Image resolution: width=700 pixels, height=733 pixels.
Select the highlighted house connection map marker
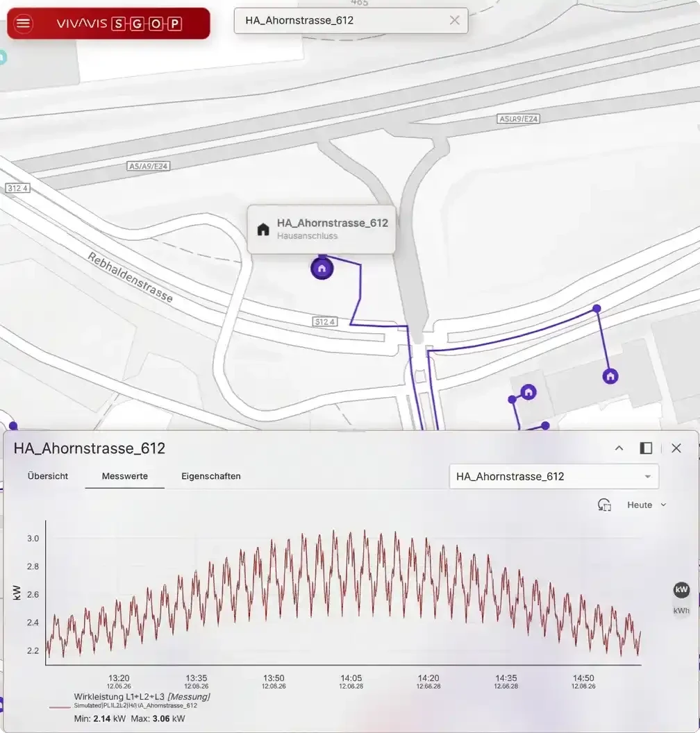pos(322,269)
